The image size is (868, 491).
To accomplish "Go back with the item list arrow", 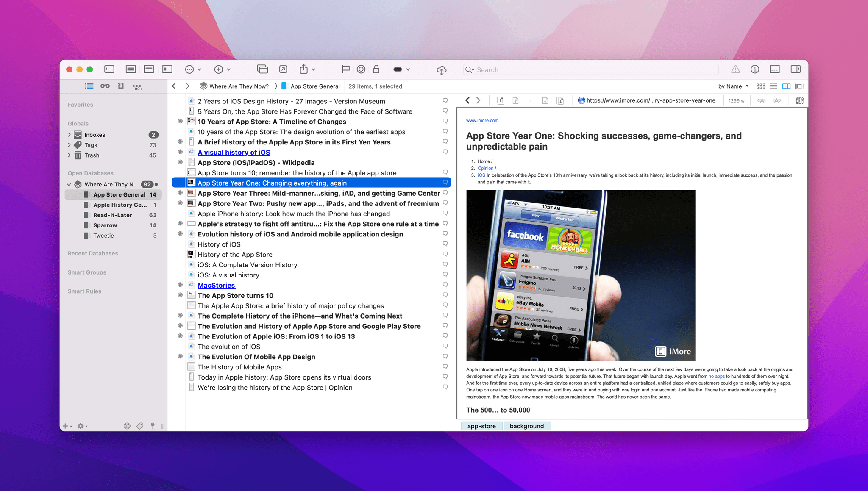I will [174, 86].
